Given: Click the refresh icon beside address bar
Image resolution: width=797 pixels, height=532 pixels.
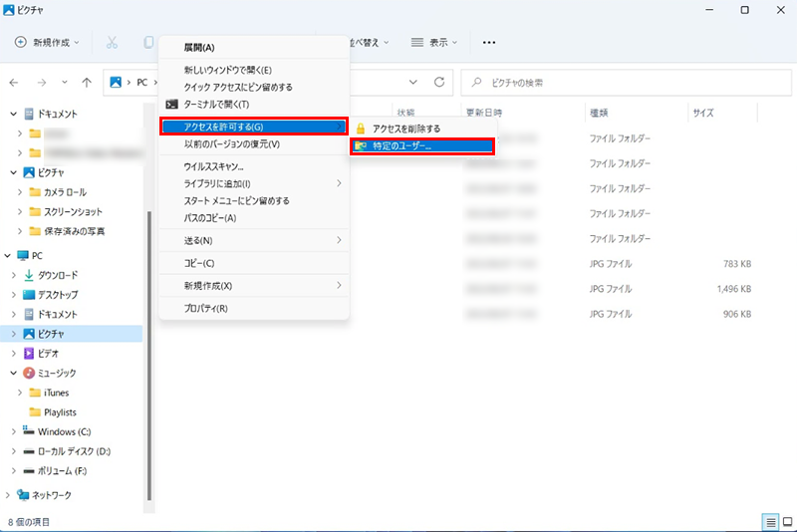Looking at the screenshot, I should click(439, 82).
